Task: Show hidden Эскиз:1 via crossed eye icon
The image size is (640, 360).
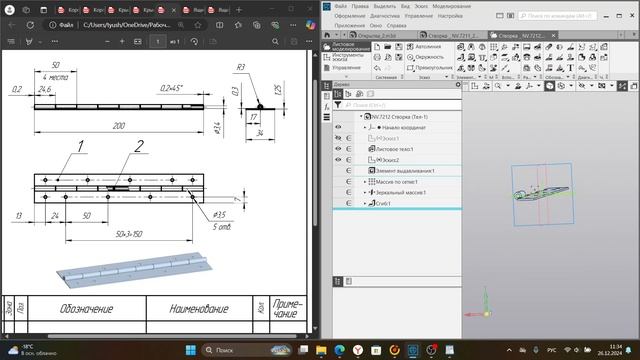Action: [x=338, y=138]
